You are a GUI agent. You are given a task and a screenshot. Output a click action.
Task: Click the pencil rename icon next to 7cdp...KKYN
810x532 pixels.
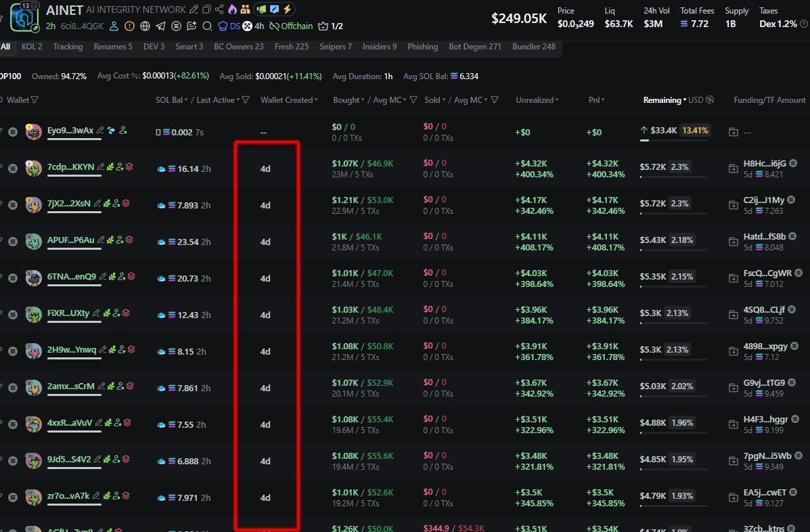[100, 167]
